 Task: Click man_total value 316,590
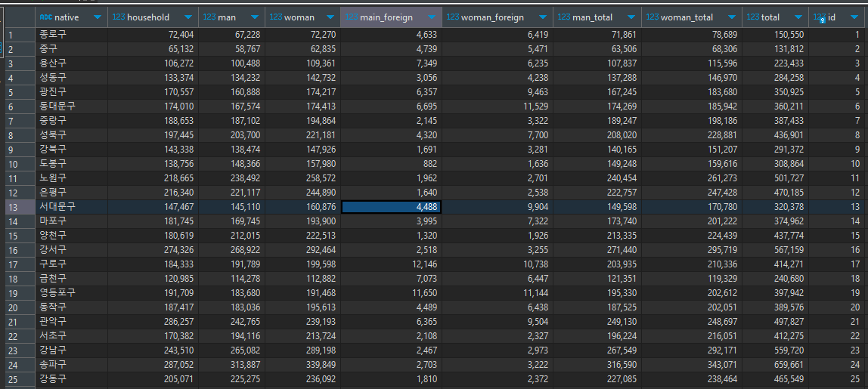click(x=597, y=365)
